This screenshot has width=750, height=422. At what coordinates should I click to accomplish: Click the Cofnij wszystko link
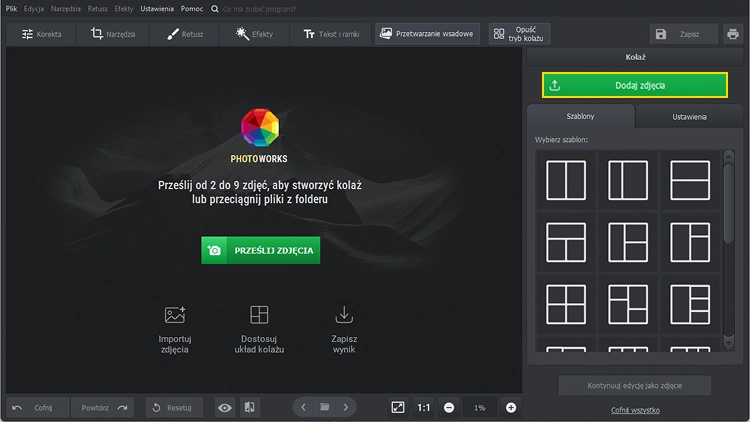coord(635,410)
